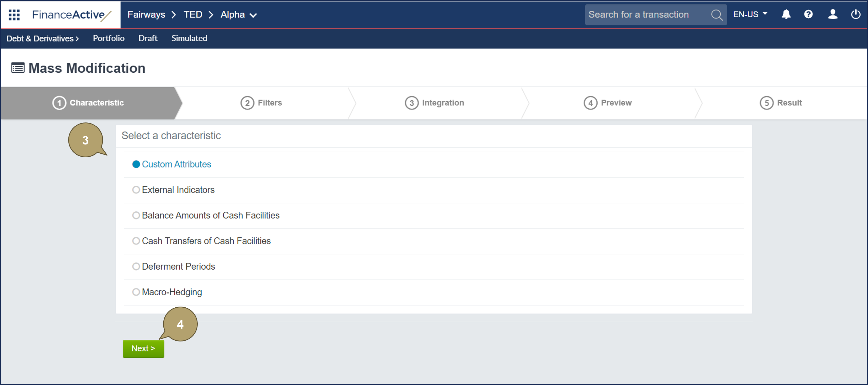Select the Deferment Periods option
Image resolution: width=868 pixels, height=385 pixels.
pyautogui.click(x=136, y=266)
